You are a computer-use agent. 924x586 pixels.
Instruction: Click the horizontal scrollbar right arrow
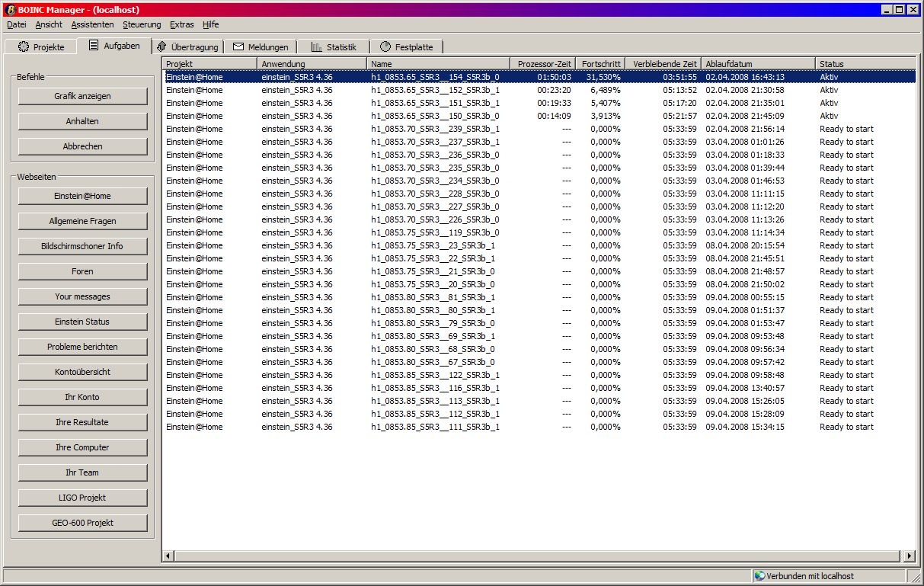910,556
